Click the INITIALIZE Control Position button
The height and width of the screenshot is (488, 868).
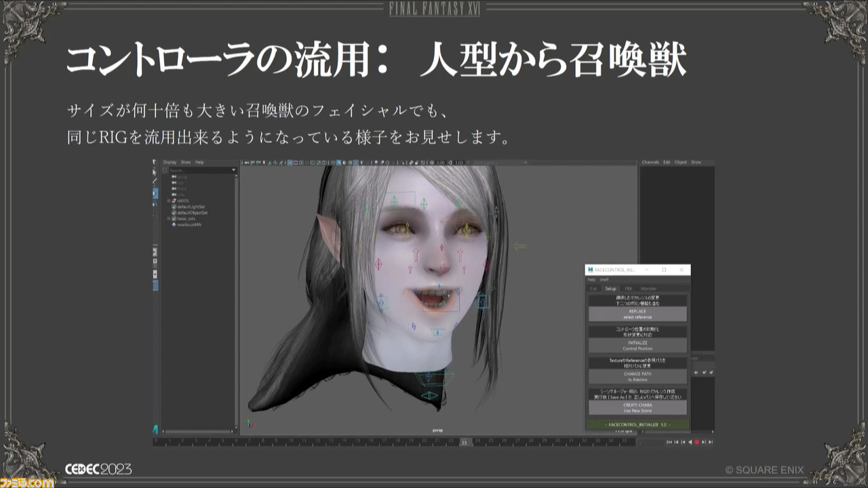(637, 346)
